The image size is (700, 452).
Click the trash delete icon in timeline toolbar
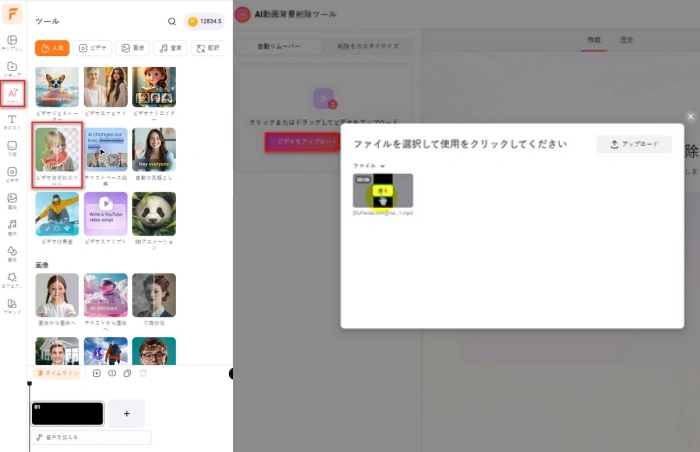tap(143, 373)
